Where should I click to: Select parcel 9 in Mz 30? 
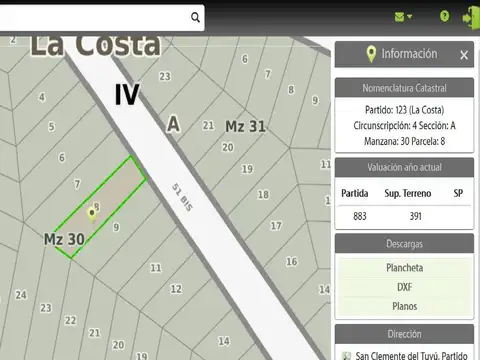pos(116,227)
